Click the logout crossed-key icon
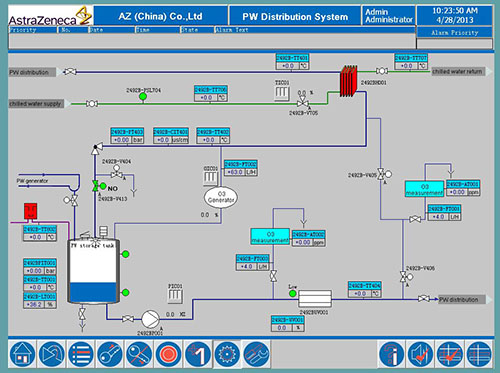This screenshot has height=373, width=500. click(139, 354)
